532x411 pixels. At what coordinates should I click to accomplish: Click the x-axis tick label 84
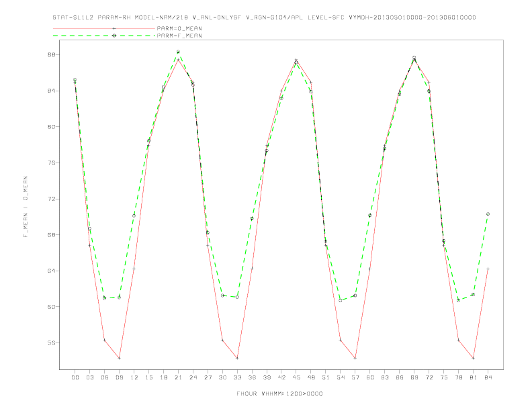488,377
